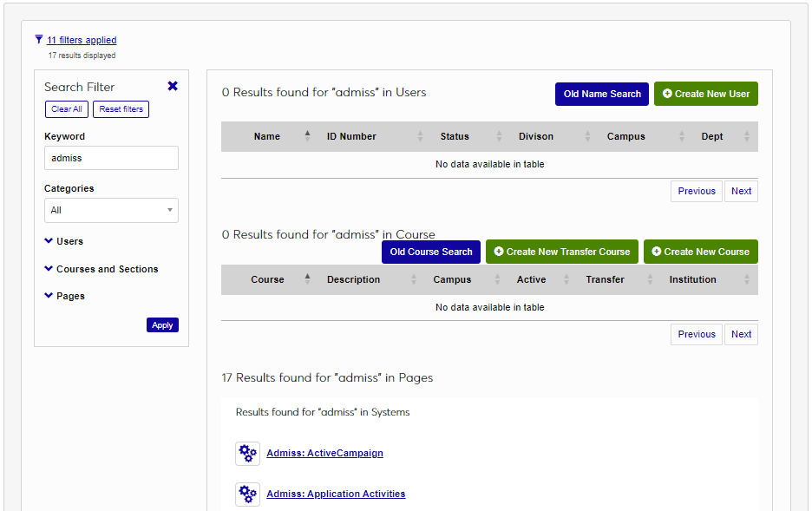Open the Categories dropdown
812x511 pixels.
[111, 210]
